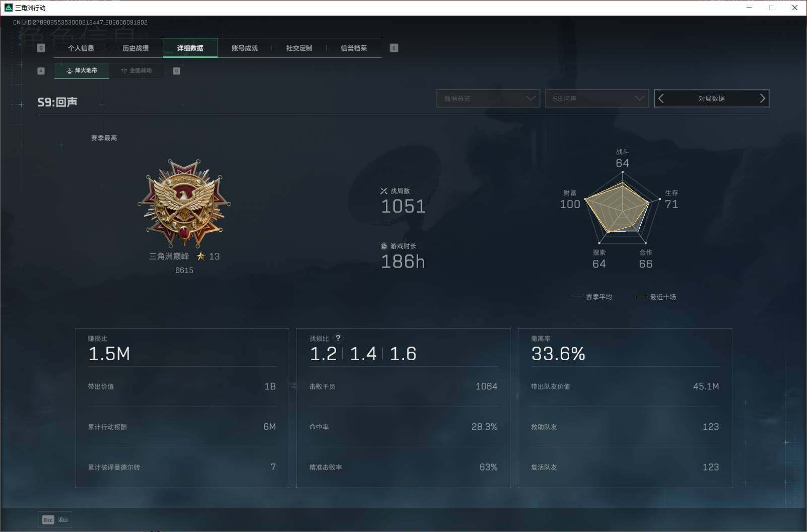Viewport: 807px width, 532px height.
Task: Click the 生存 71 radar label
Action: 671,199
